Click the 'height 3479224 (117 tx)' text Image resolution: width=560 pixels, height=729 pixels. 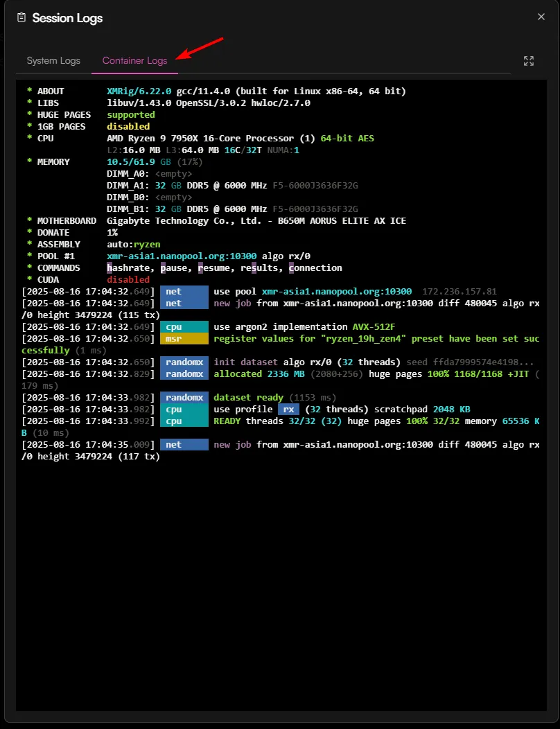(x=98, y=457)
